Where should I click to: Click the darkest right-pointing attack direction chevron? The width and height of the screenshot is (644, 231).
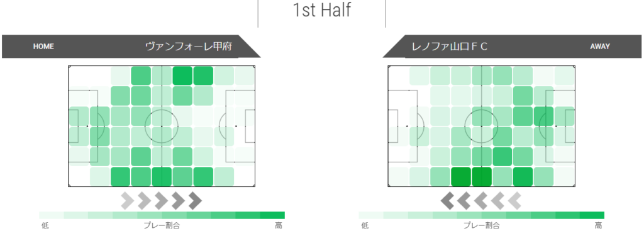tap(195, 201)
